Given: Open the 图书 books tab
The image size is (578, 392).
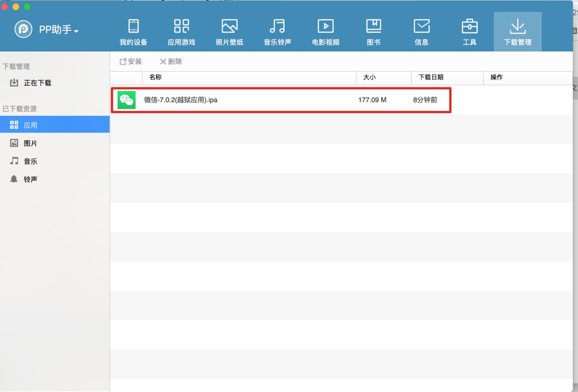Looking at the screenshot, I should (x=373, y=32).
